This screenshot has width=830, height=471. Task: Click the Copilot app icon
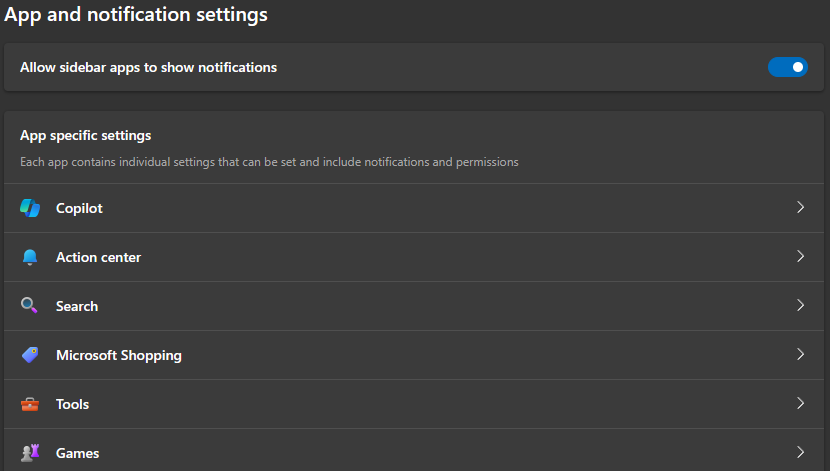coord(30,208)
